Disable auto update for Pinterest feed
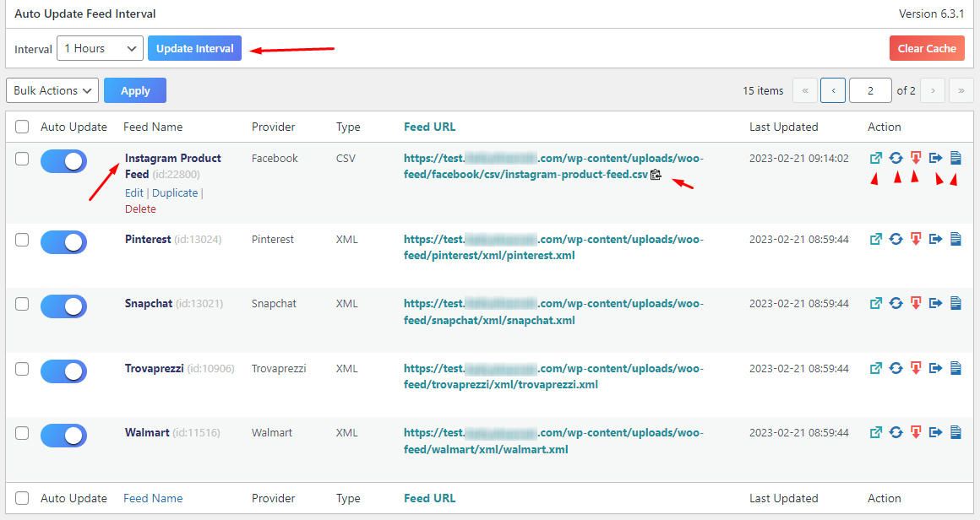This screenshot has height=520, width=980. [x=63, y=241]
